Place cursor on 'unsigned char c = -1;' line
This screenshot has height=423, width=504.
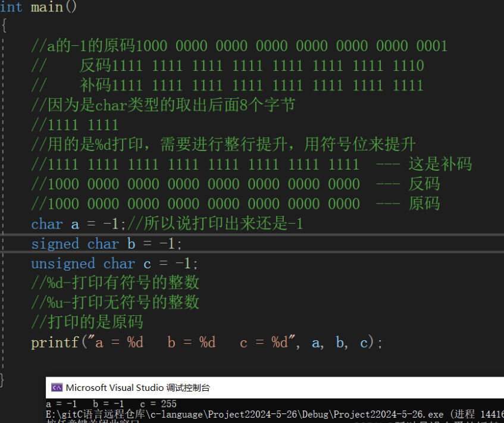(x=114, y=264)
